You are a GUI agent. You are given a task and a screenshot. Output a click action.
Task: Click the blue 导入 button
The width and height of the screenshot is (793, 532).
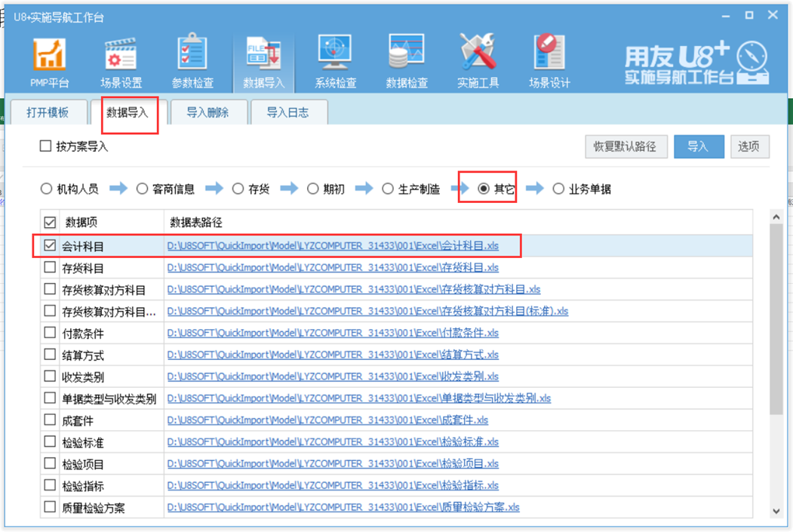[x=699, y=146]
